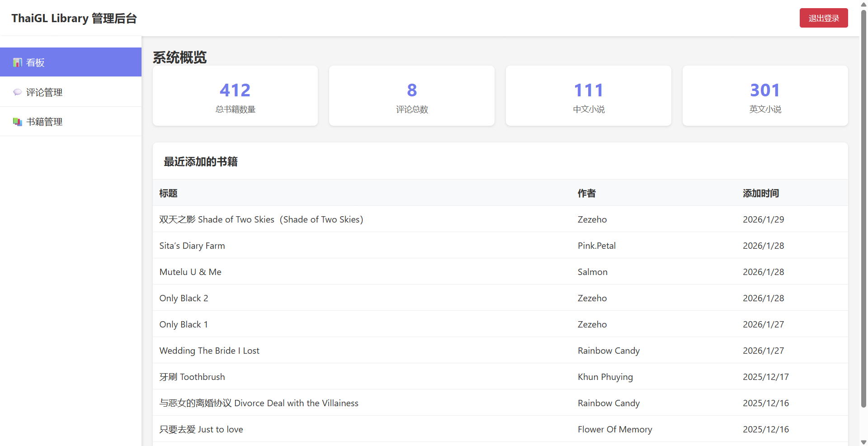Click the 作者 column header
Viewport: 868px width, 446px height.
586,193
